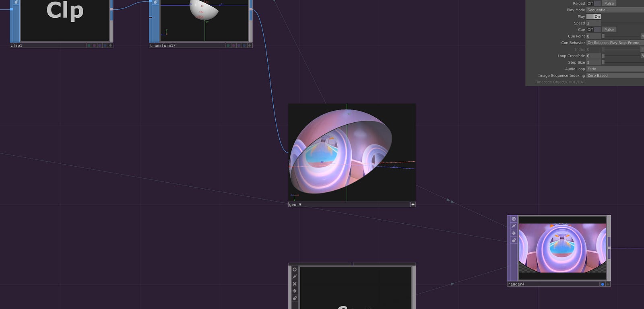
Task: Toggle the pink flag on transform17 node
Action: pyautogui.click(x=233, y=45)
